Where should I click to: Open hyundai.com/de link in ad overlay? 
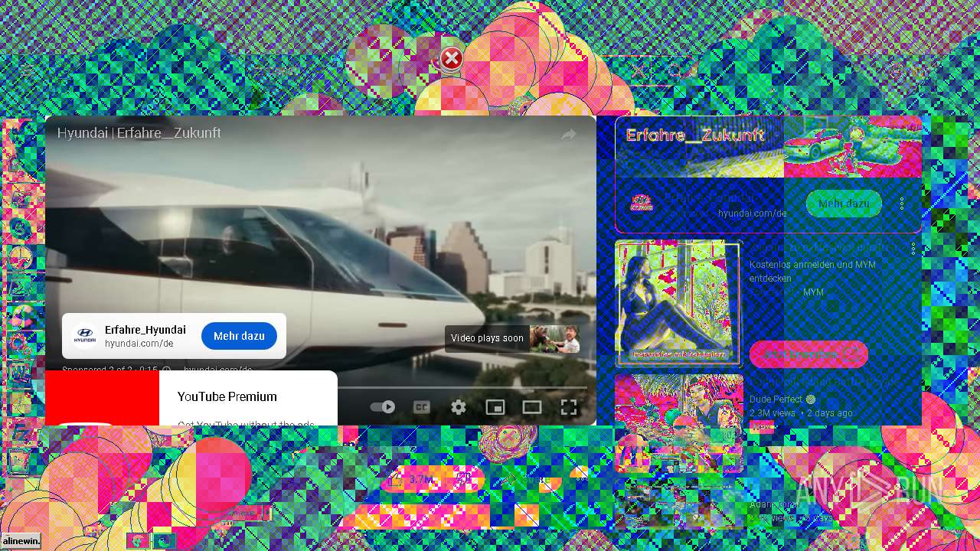pyautogui.click(x=139, y=344)
